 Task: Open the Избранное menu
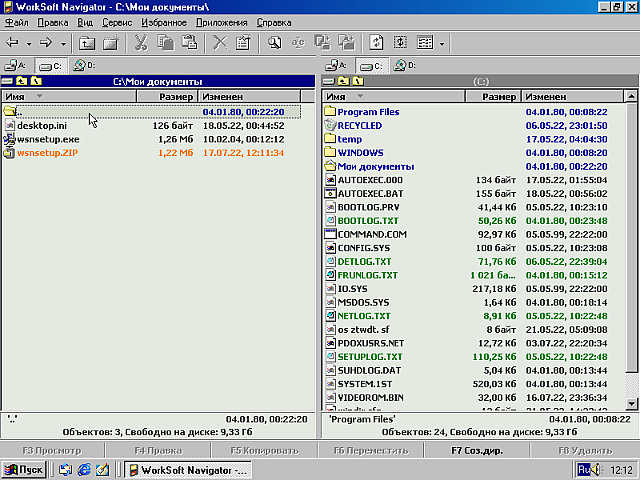pyautogui.click(x=160, y=22)
